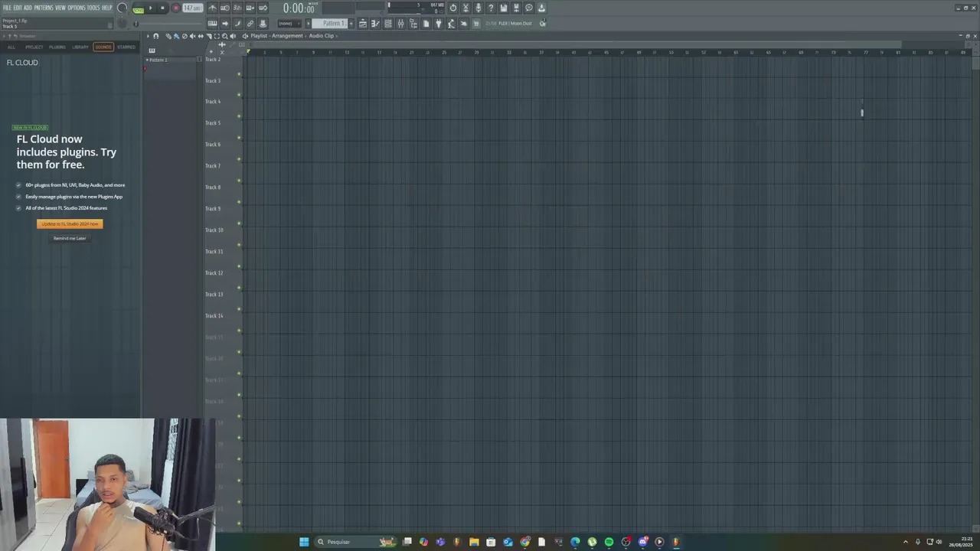980x551 pixels.
Task: Click the plus button beside Pattern 1
Action: pos(351,23)
